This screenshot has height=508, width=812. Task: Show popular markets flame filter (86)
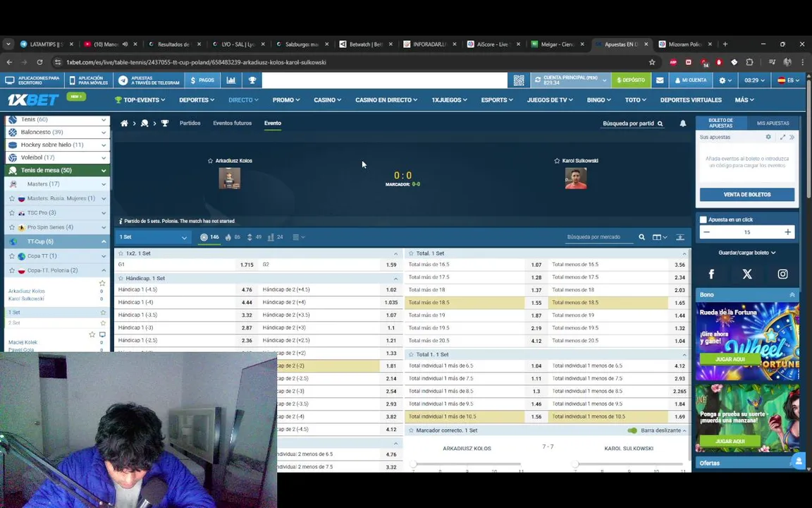coord(233,237)
